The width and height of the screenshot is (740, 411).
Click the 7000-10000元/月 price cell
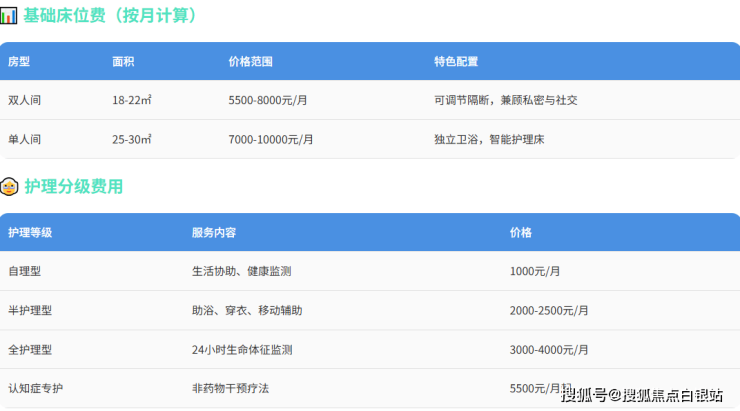274,139
